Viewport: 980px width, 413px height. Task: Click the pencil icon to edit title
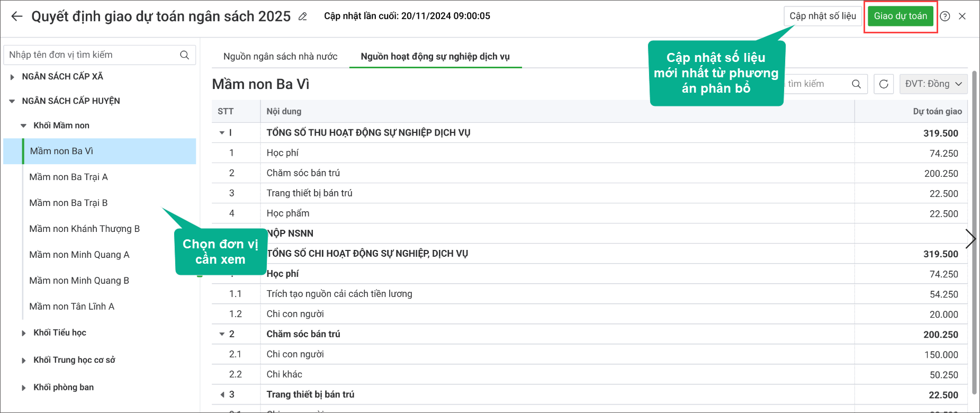pyautogui.click(x=303, y=16)
